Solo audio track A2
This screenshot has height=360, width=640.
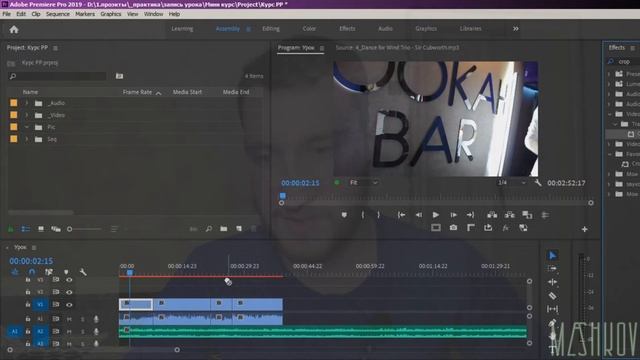click(82, 332)
